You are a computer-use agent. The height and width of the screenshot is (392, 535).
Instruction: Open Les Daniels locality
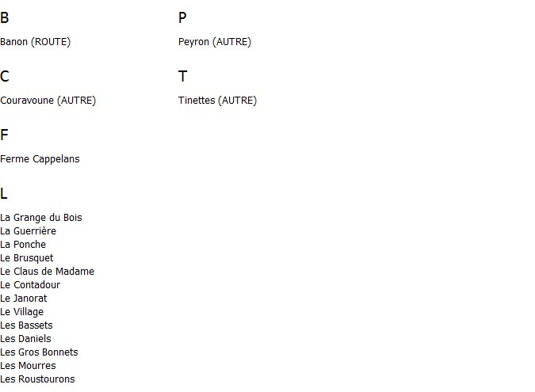tap(25, 339)
